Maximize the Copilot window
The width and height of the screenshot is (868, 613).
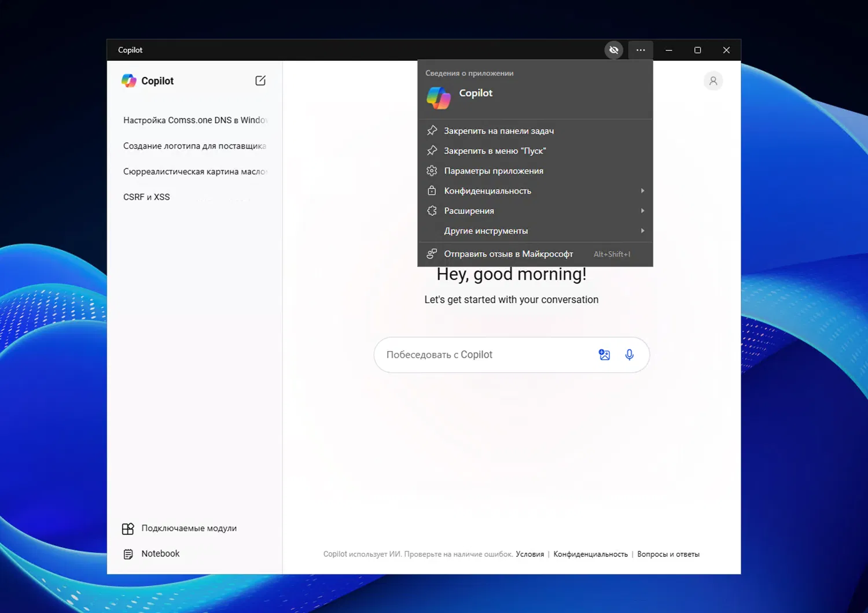pyautogui.click(x=697, y=50)
